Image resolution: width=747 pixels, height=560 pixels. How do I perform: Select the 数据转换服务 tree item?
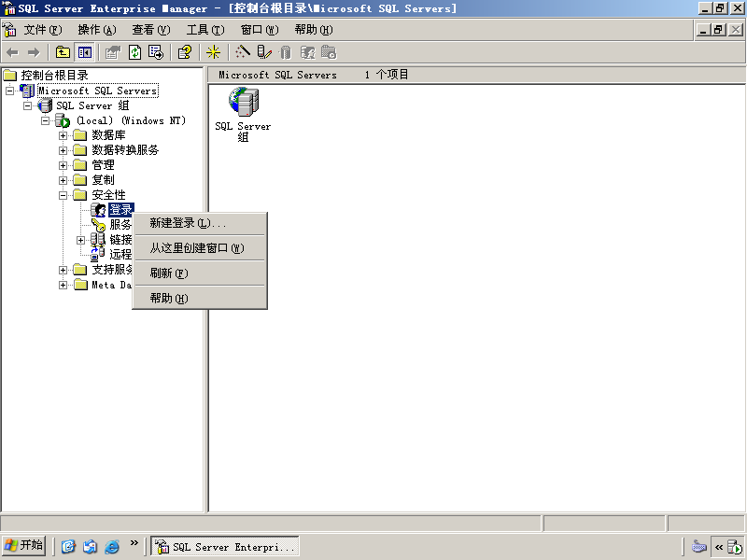[125, 150]
